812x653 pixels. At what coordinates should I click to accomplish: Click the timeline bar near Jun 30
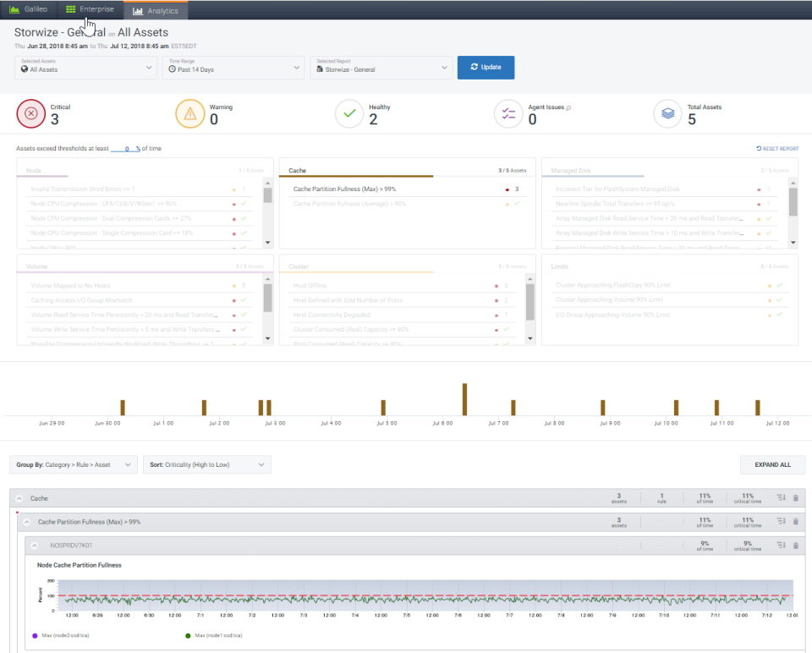click(x=123, y=408)
